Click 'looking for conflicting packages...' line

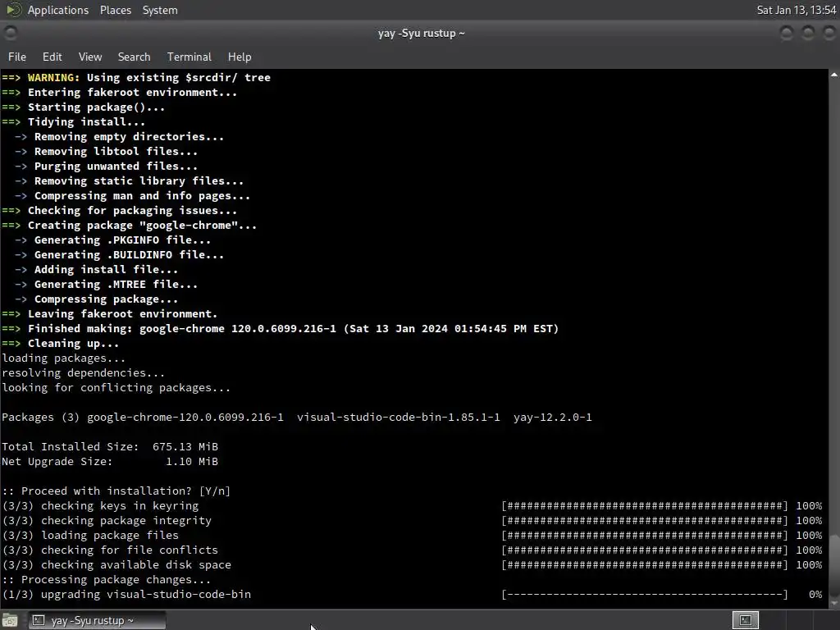pyautogui.click(x=116, y=388)
